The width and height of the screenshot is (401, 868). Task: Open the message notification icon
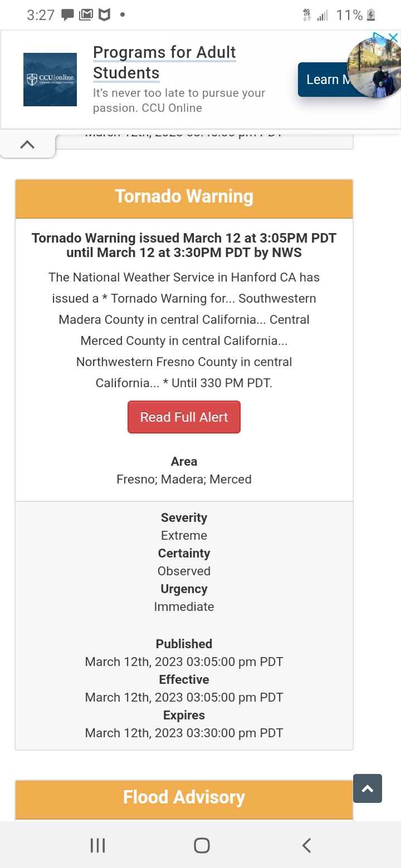coord(67,15)
